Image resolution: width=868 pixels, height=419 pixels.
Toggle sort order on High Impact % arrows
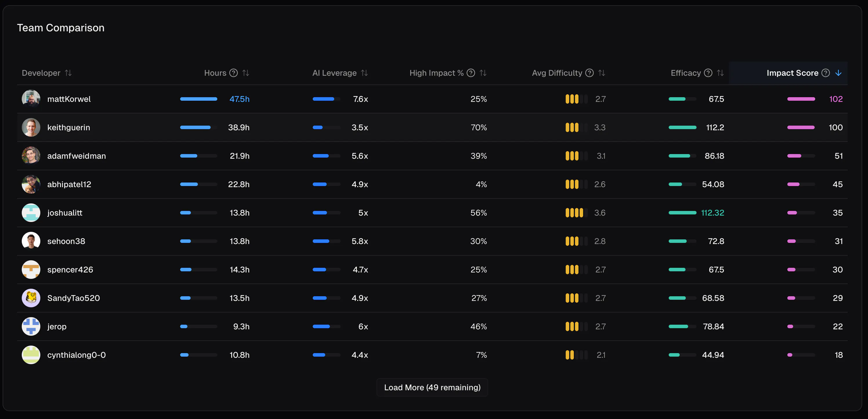(x=483, y=73)
